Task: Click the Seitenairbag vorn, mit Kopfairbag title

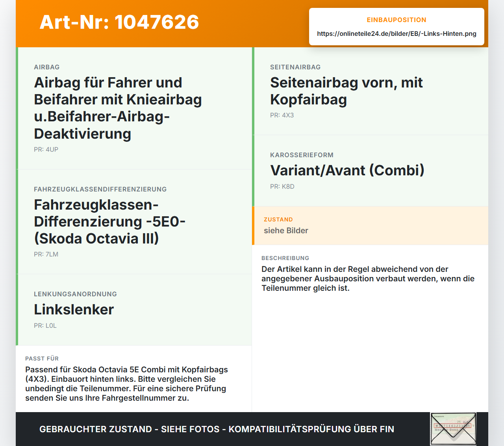Action: [x=346, y=91]
